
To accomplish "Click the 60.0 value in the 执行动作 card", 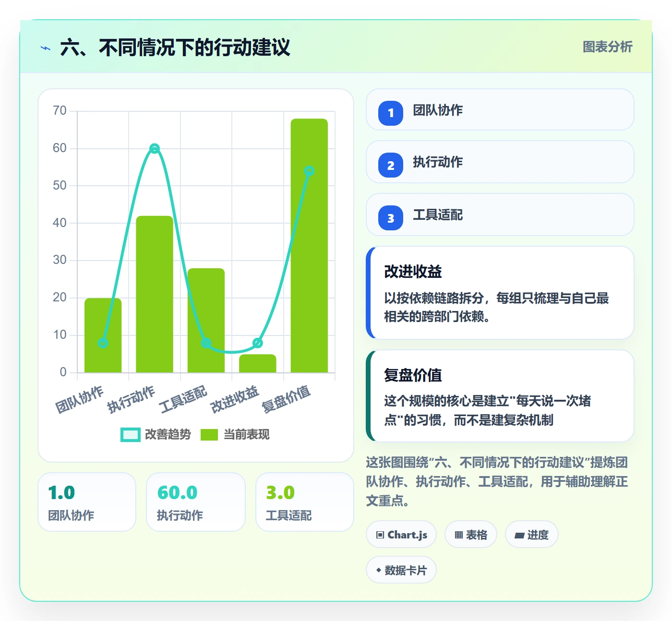I will point(177,493).
